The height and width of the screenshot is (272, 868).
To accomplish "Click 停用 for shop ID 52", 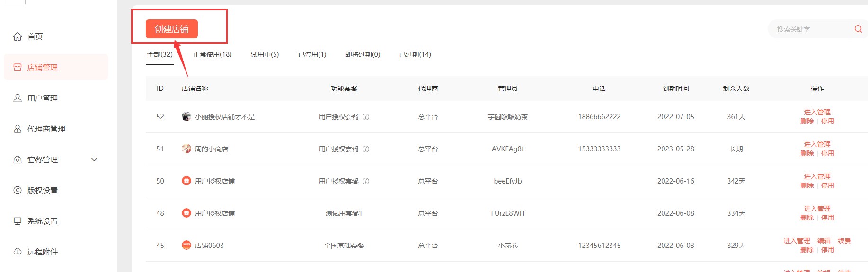I will pos(828,121).
